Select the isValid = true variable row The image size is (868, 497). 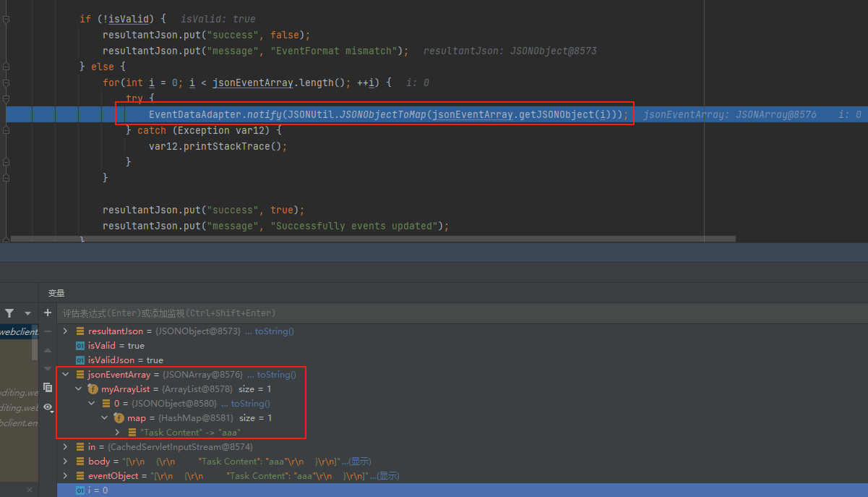coord(463,346)
